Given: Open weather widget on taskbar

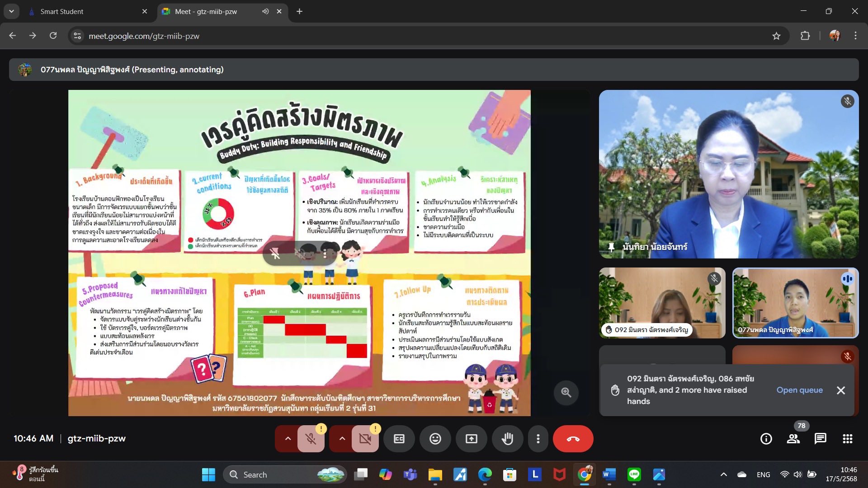Looking at the screenshot, I should [x=36, y=475].
